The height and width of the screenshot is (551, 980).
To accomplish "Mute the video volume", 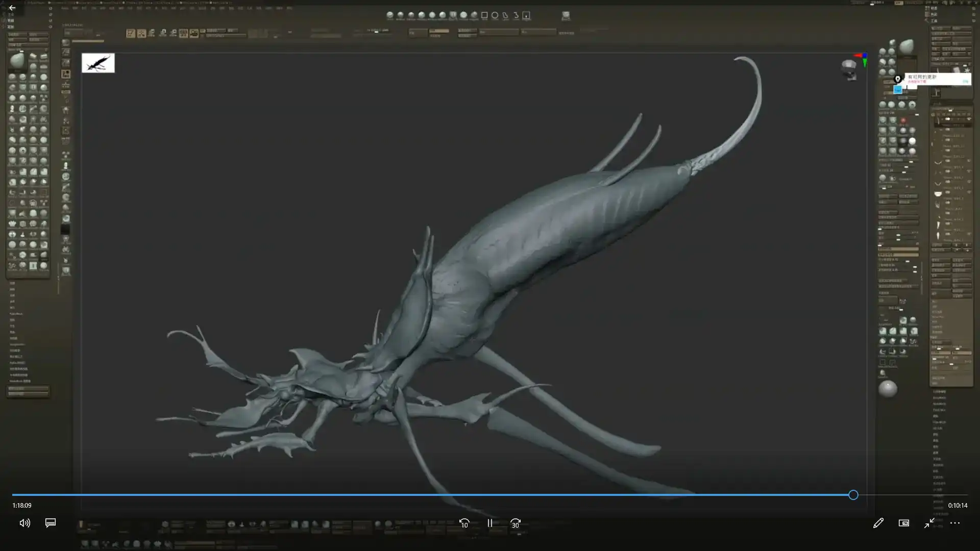I will 24,523.
